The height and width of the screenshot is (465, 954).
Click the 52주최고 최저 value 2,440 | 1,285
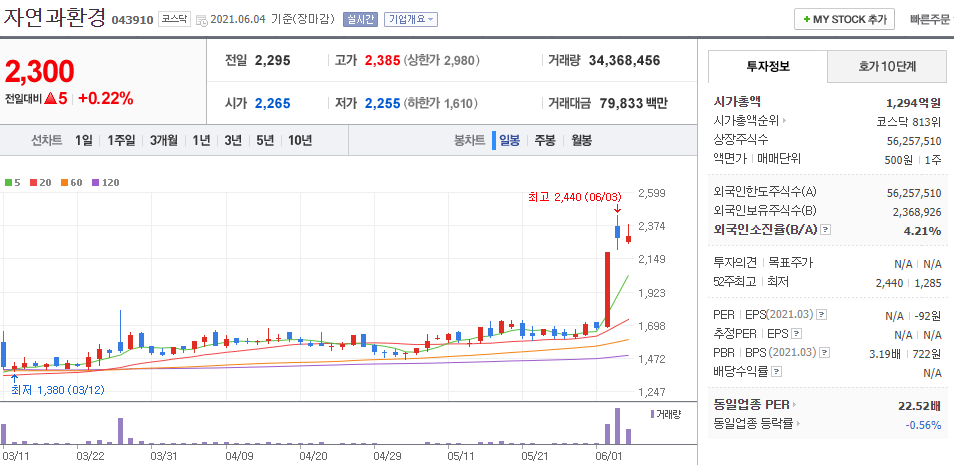pyautogui.click(x=908, y=282)
